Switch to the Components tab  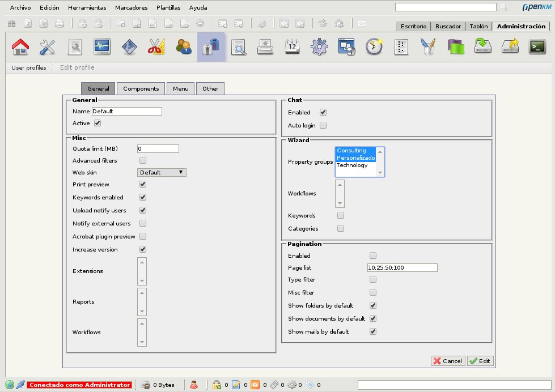coord(141,89)
